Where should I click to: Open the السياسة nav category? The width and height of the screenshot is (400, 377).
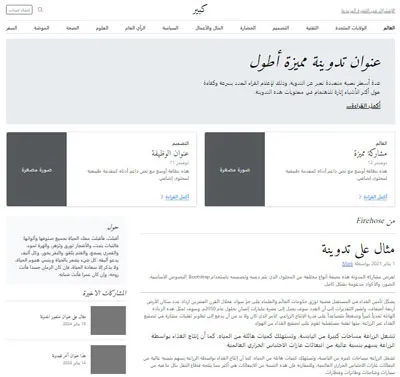pyautogui.click(x=170, y=28)
